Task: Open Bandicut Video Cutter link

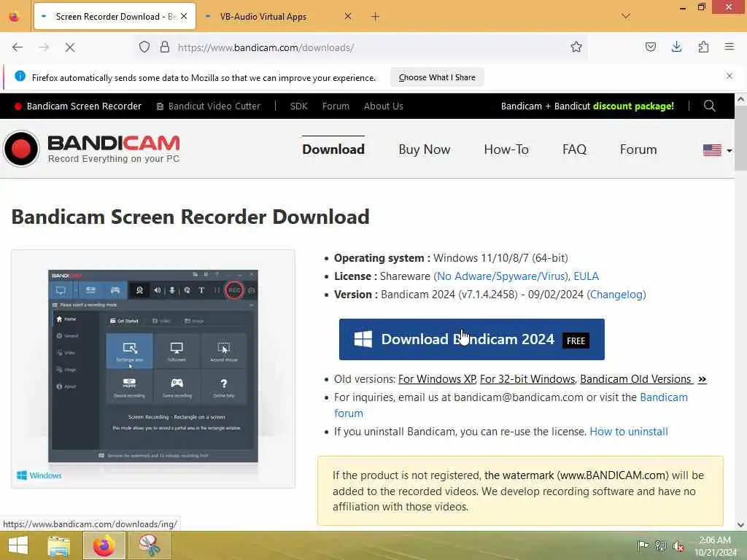Action: (x=209, y=106)
